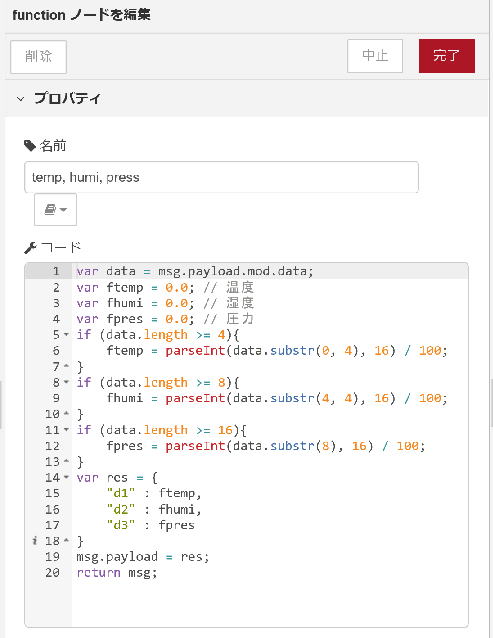This screenshot has width=493, height=638.
Task: Click the 完了 (Done) button
Action: [x=447, y=56]
